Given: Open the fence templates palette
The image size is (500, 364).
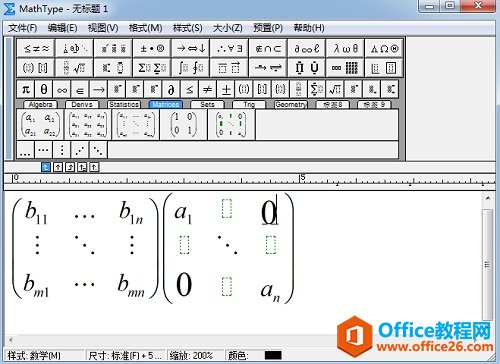Looking at the screenshot, I should 36,68.
